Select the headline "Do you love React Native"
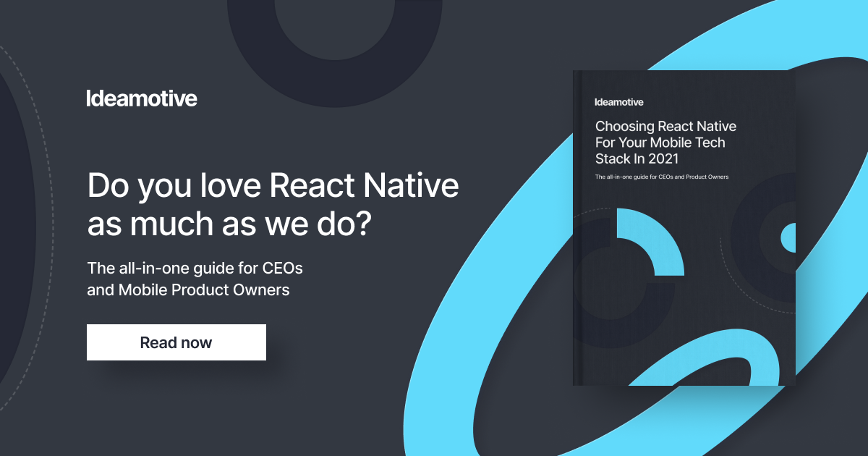Image resolution: width=868 pixels, height=456 pixels. point(273,186)
